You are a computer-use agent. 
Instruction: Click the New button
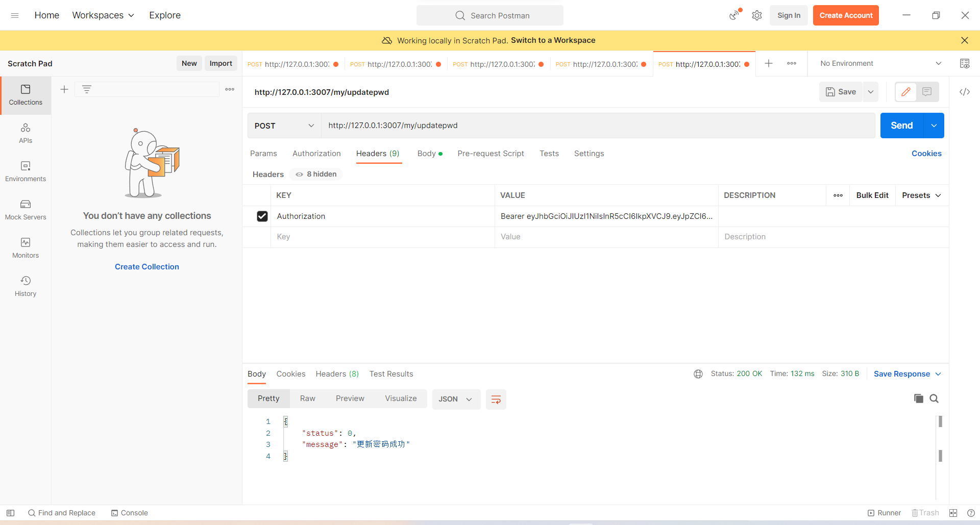pyautogui.click(x=189, y=63)
